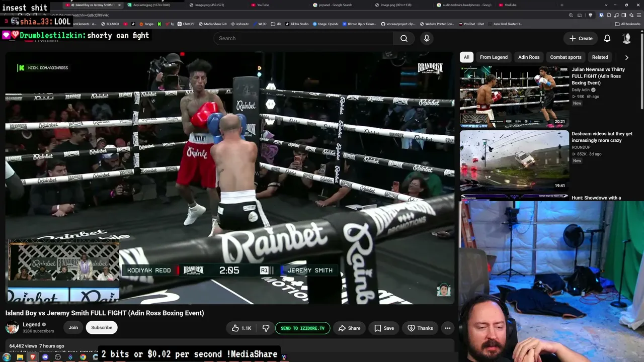Open the account avatar menu
This screenshot has width=644, height=362.
click(x=627, y=38)
